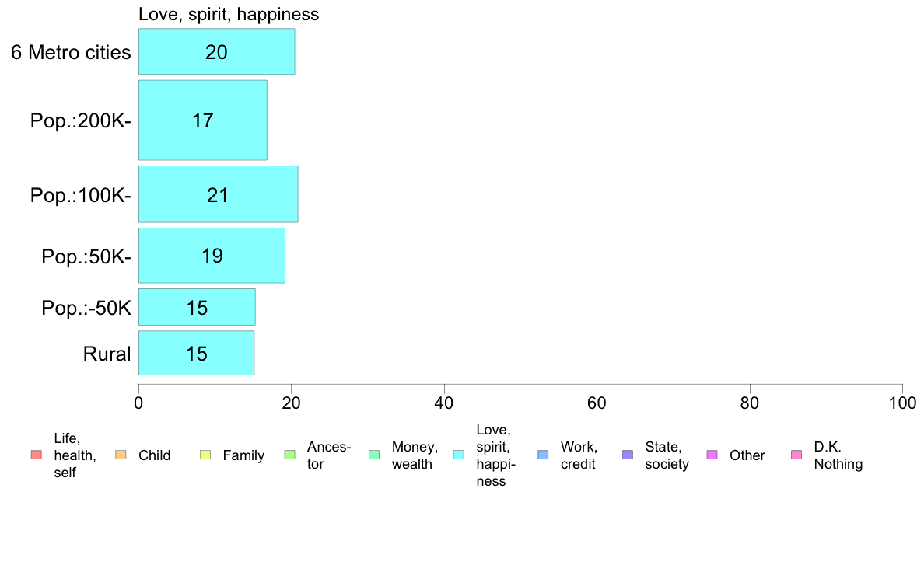Select the blue Work, credit legend swatch
The height and width of the screenshot is (572, 924).
coord(544,455)
